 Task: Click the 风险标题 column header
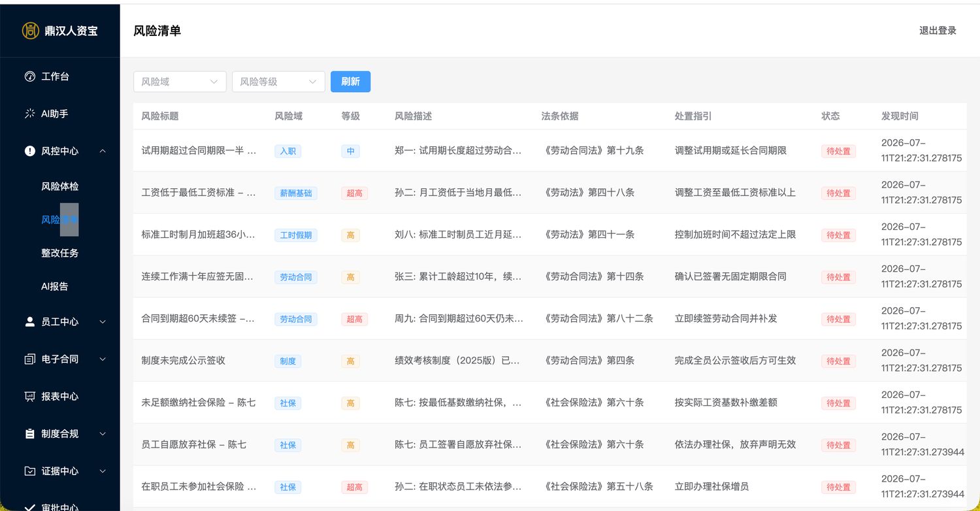[x=160, y=116]
